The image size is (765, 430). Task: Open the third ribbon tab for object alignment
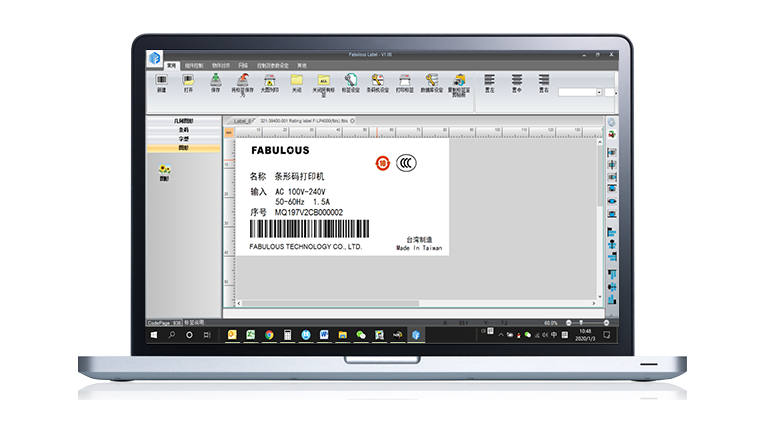point(221,65)
